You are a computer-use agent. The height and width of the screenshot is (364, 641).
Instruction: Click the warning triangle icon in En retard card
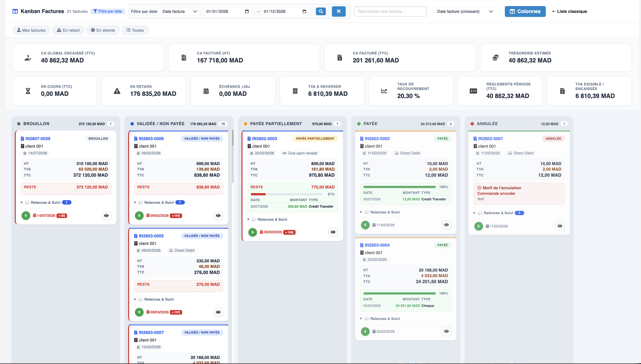117,91
